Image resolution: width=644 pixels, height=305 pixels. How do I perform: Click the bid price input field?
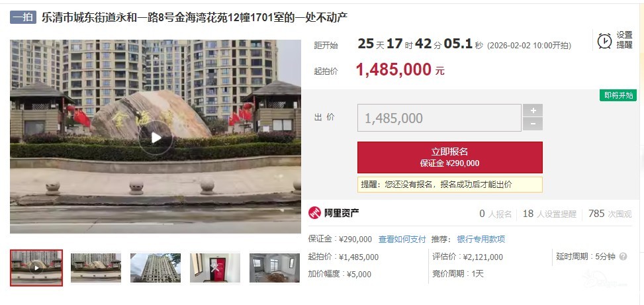tap(439, 118)
